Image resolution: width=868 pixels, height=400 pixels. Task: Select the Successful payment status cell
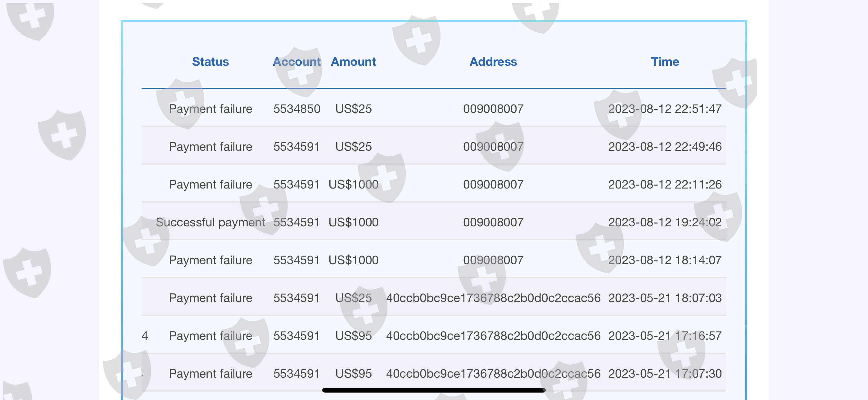(210, 222)
